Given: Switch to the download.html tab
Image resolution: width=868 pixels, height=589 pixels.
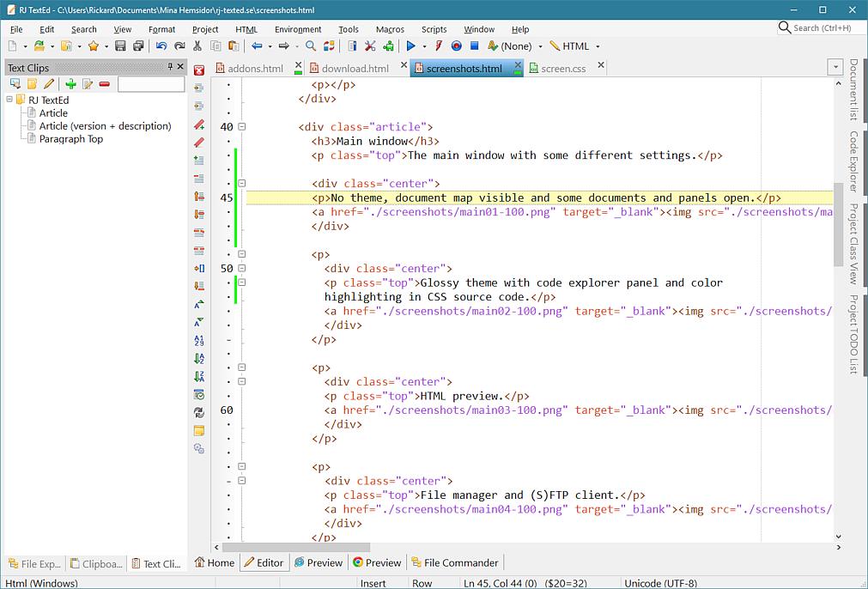Looking at the screenshot, I should pos(355,69).
